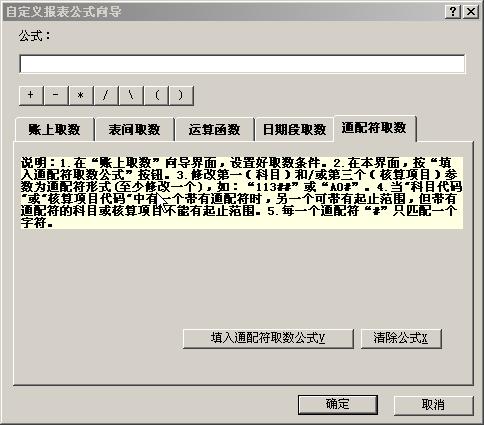Switch to the 账上取数 tab
The height and width of the screenshot is (425, 484).
(54, 129)
